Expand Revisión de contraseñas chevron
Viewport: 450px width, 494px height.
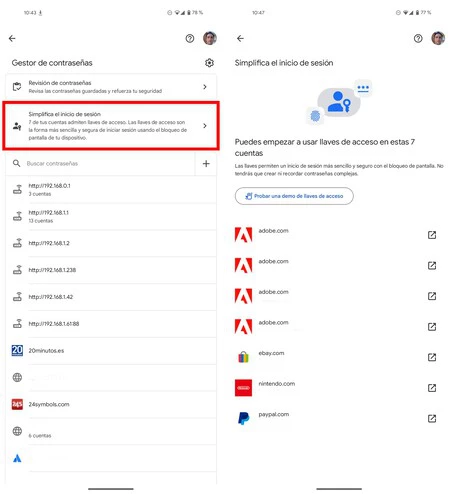click(x=205, y=87)
